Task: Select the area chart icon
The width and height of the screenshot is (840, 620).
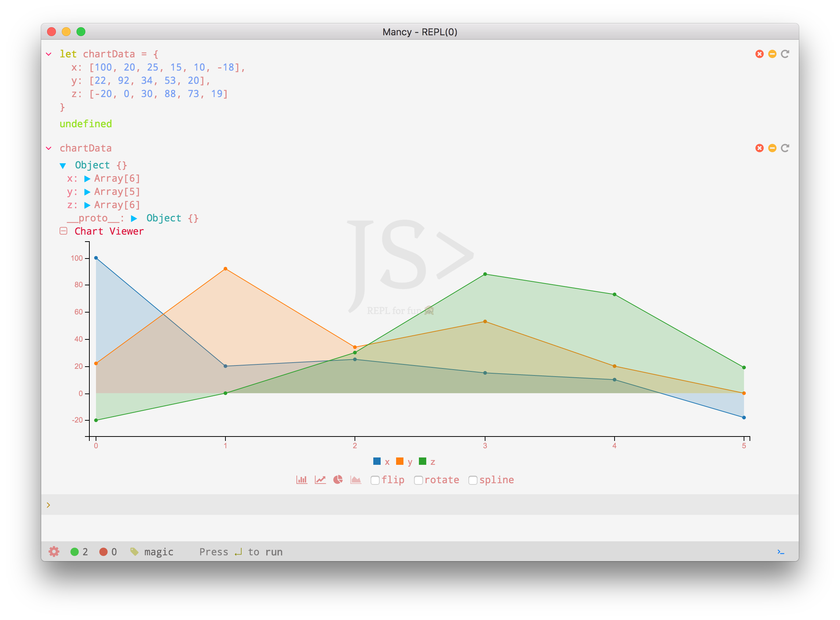Action: click(355, 480)
